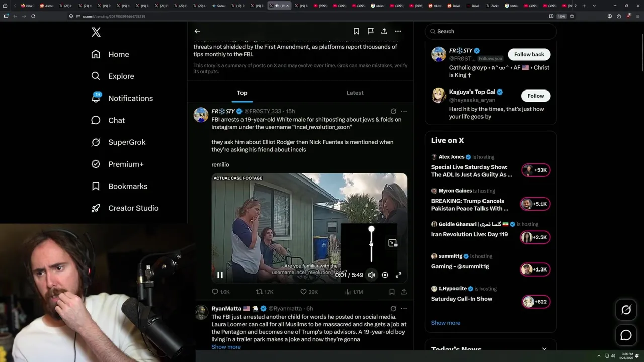Open Goldie Ghamari Iran Revolution Live
644x362 pixels.
coord(469,234)
